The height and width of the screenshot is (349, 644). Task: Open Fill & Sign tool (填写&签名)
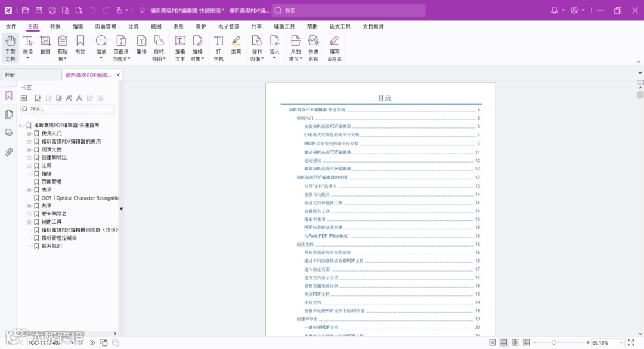335,48
